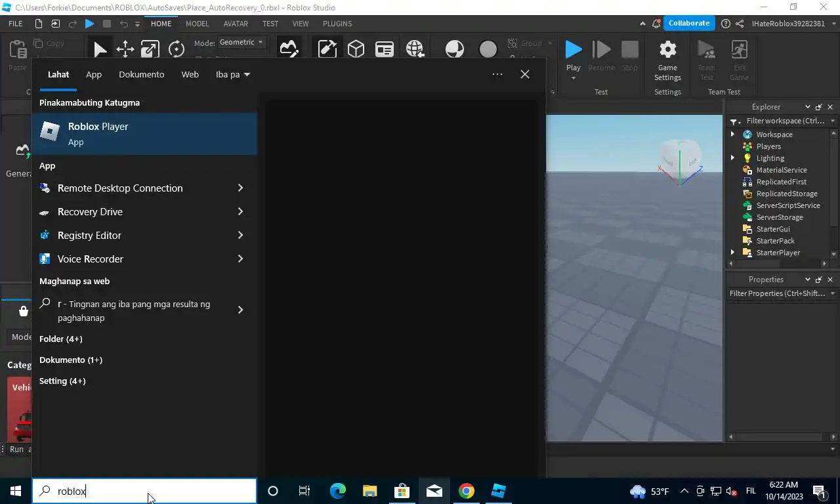The image size is (840, 504).
Task: Select ReplicatedFirst in the Explorer
Action: click(781, 182)
